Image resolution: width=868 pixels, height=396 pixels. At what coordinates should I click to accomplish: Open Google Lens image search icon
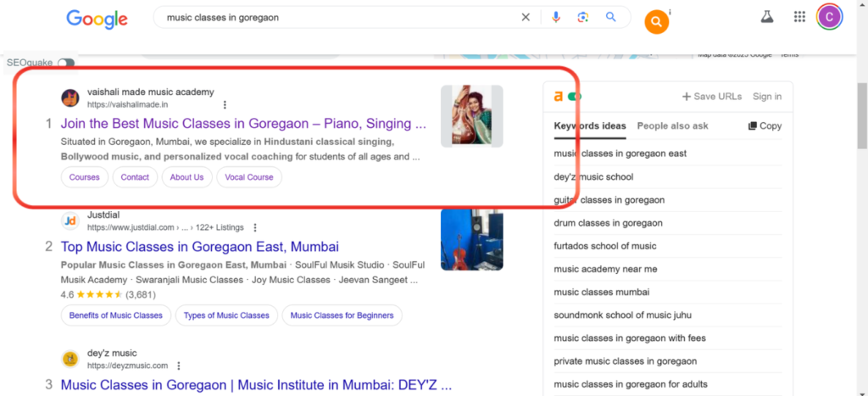[582, 17]
